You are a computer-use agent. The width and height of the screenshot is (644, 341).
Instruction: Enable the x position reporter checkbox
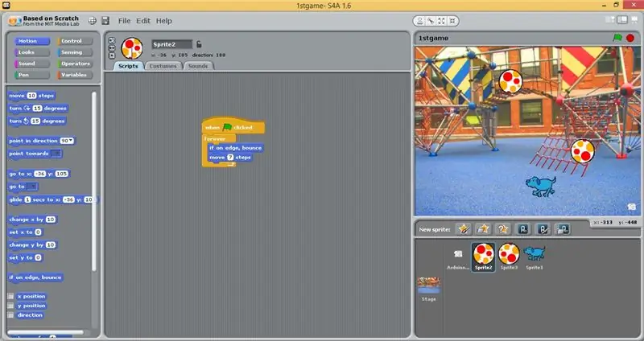[10, 296]
